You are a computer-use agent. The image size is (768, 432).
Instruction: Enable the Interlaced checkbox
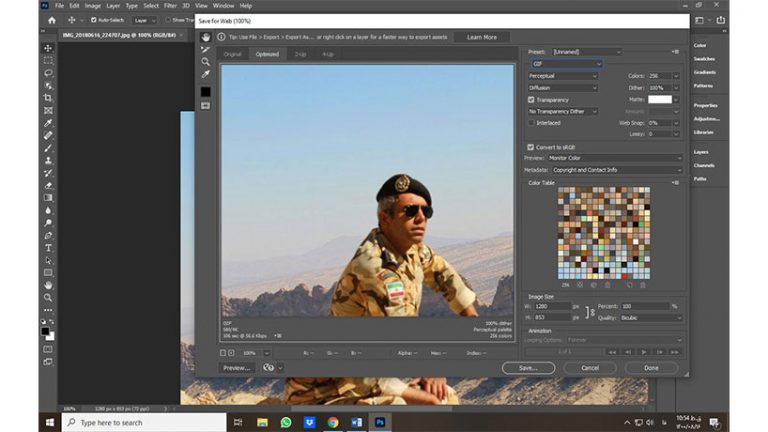pos(531,123)
